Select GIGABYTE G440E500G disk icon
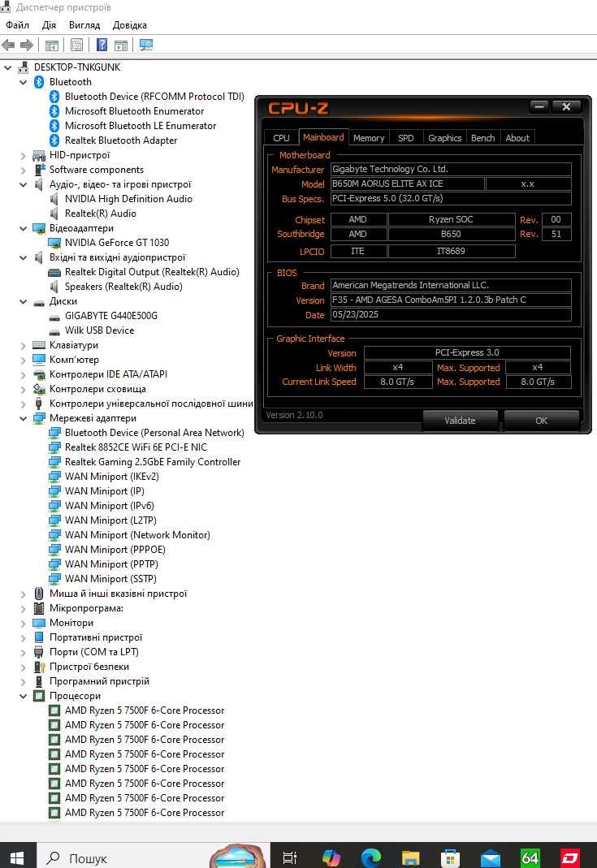Viewport: 597px width, 868px height. [54, 316]
